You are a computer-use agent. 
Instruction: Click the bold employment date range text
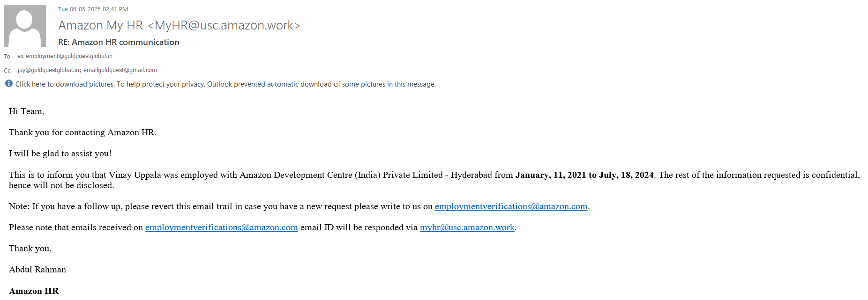[584, 175]
